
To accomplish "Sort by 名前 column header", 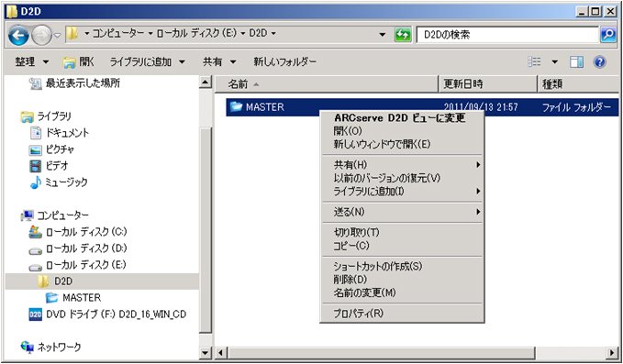I will click(327, 84).
